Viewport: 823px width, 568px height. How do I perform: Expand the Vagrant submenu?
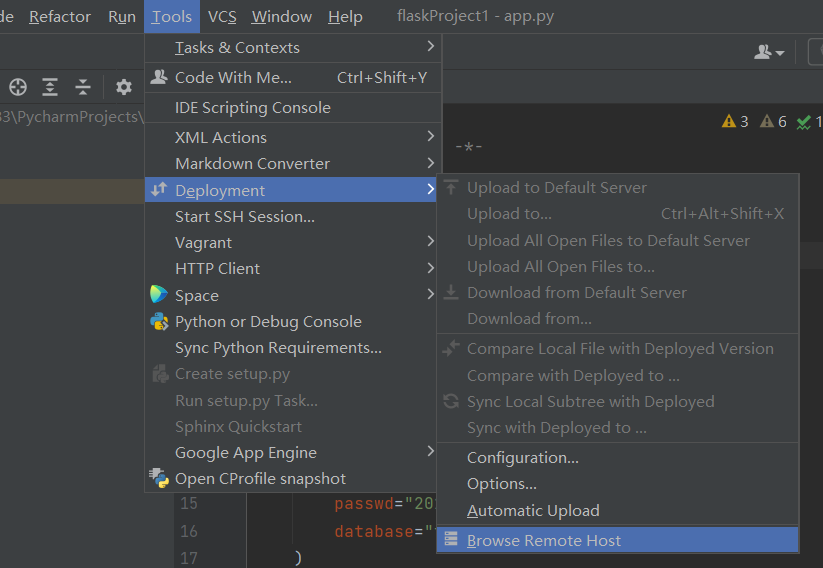[203, 242]
